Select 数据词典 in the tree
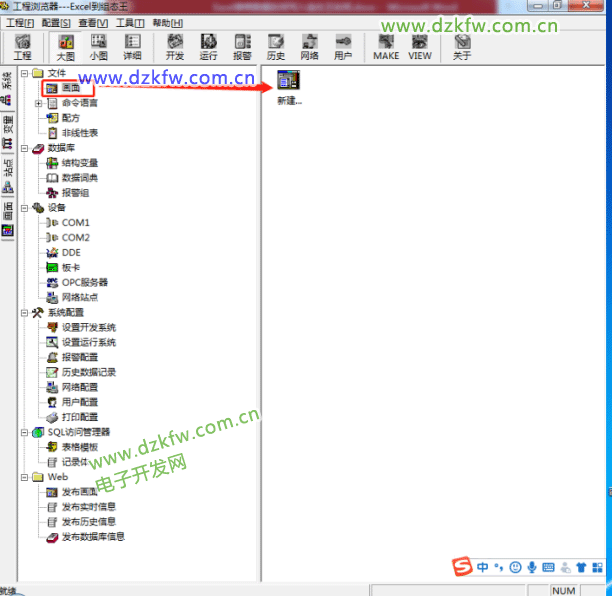Viewport: 612px width, 596px height. pos(79,177)
